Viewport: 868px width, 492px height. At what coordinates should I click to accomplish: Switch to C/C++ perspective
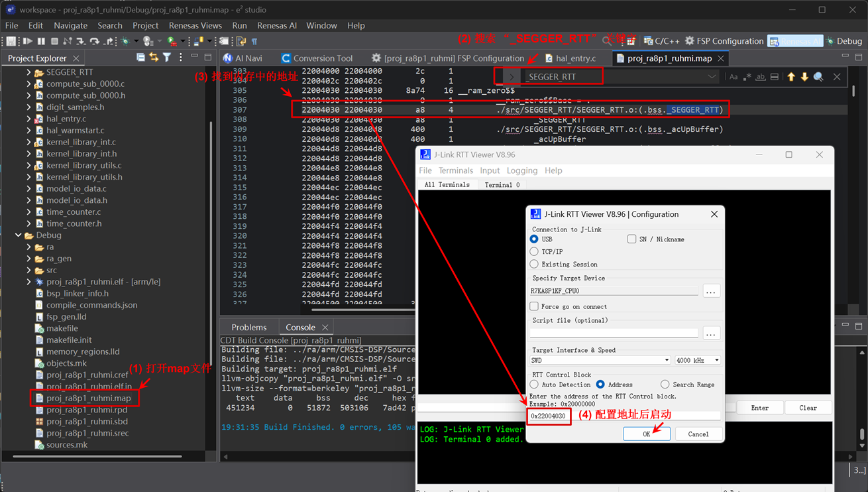pyautogui.click(x=662, y=41)
